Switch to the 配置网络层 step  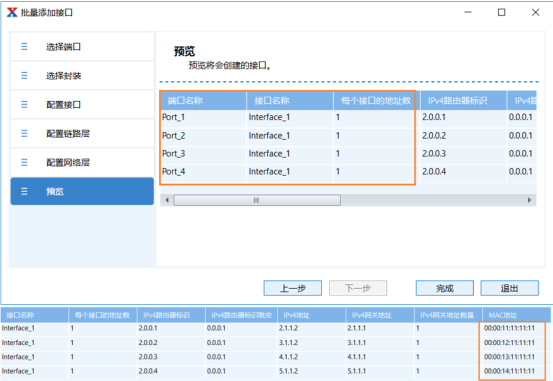coord(82,162)
